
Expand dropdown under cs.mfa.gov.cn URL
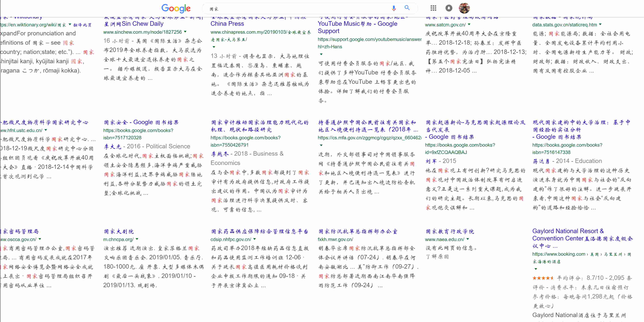321,145
